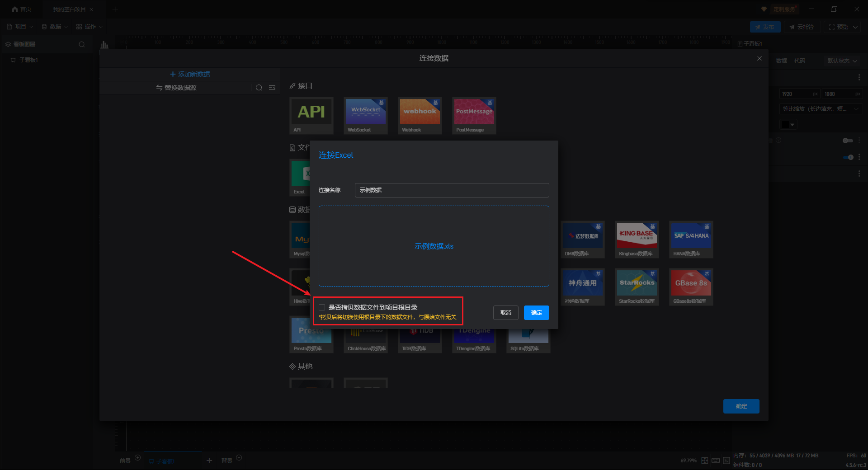Toggle the blue switch in right panel

(848, 157)
